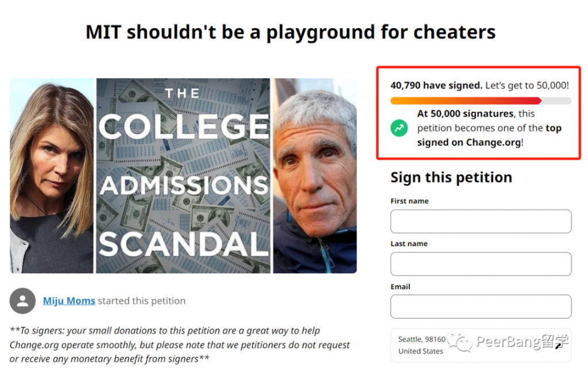Open the Miju Moms profile link
Screen dimensions: 588x369
click(x=69, y=301)
